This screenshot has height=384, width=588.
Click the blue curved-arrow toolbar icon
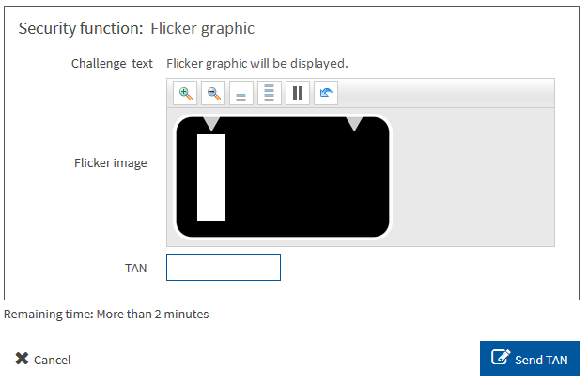click(326, 93)
